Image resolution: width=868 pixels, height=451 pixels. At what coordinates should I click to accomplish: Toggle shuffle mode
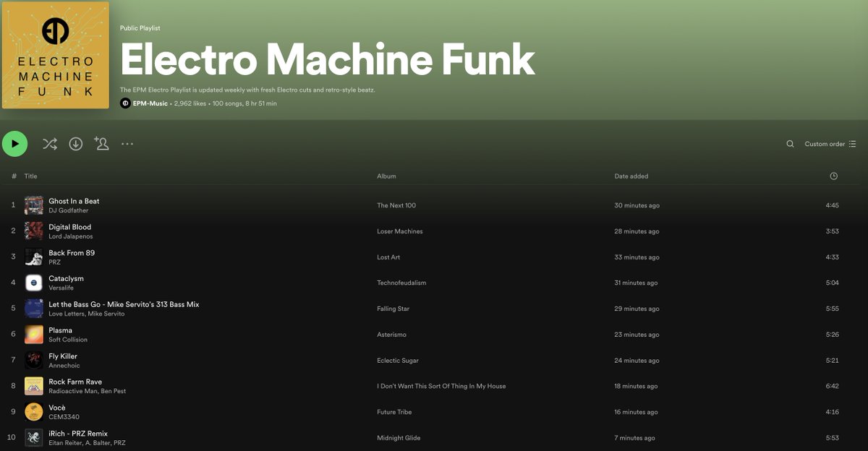tap(49, 144)
